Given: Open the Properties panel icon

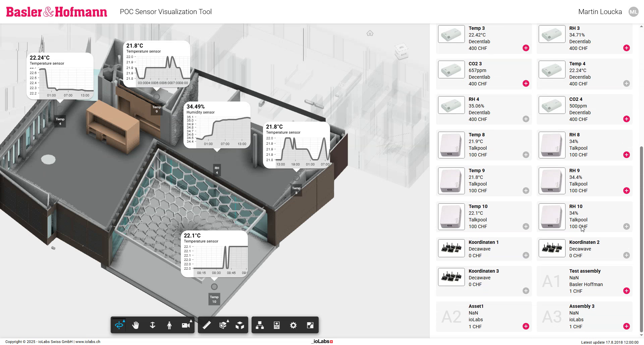Looking at the screenshot, I should 277,325.
